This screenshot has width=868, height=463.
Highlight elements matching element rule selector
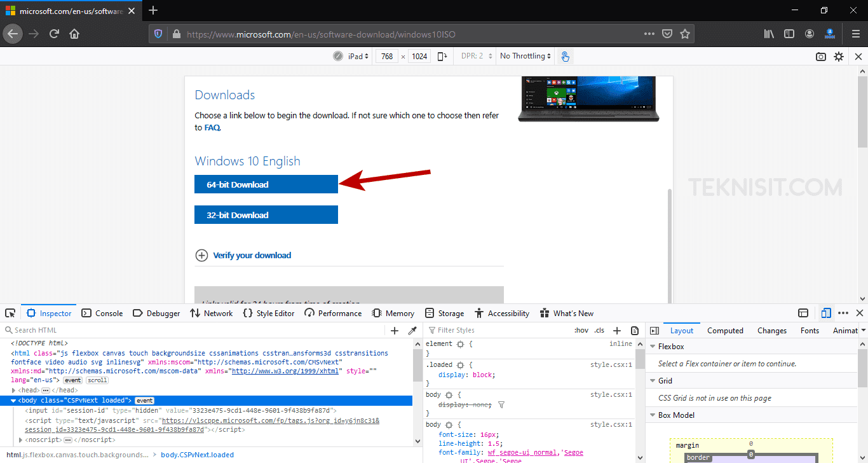459,344
